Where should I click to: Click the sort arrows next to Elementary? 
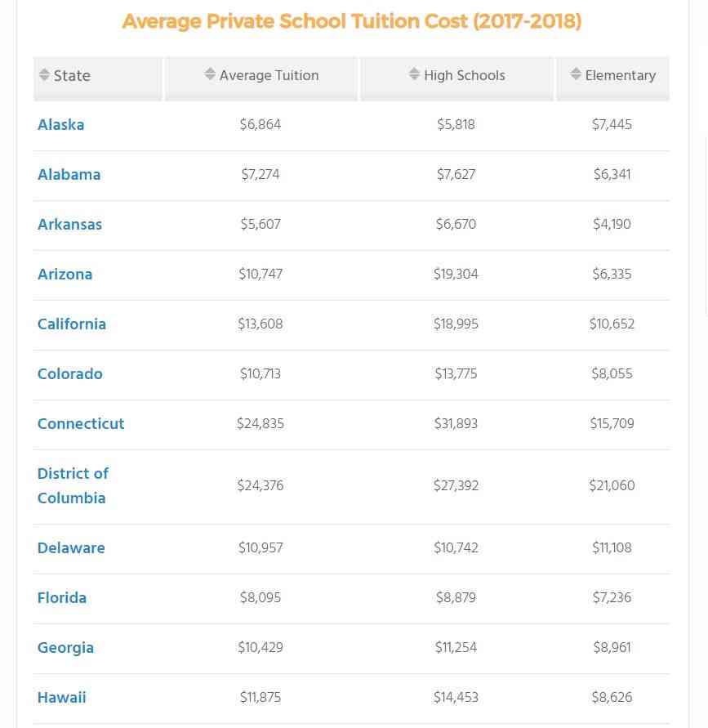tap(576, 74)
